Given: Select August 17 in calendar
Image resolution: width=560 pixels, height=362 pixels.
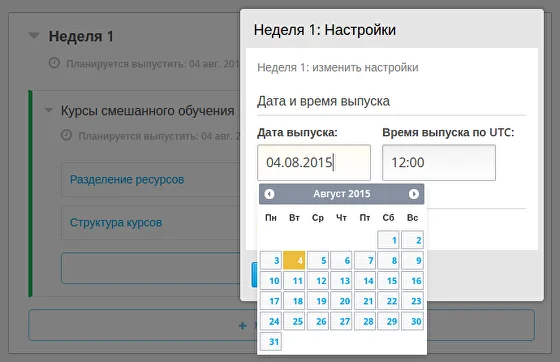Looking at the screenshot, I should point(271,301).
